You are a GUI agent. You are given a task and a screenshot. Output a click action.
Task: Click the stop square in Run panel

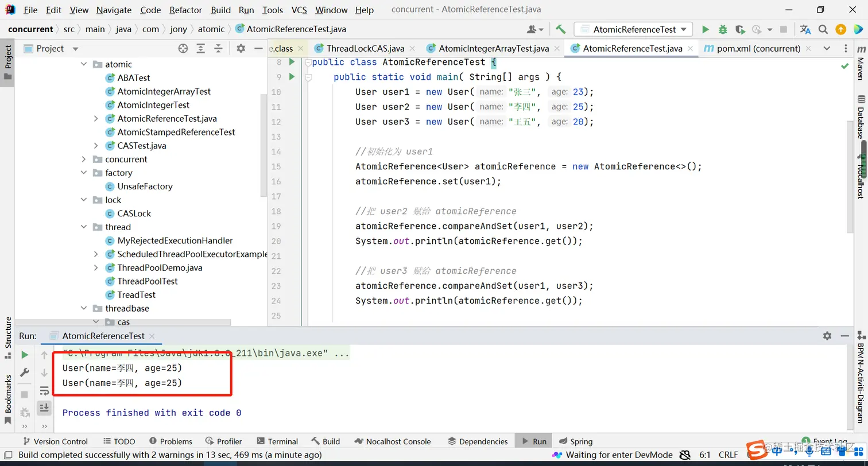point(25,394)
